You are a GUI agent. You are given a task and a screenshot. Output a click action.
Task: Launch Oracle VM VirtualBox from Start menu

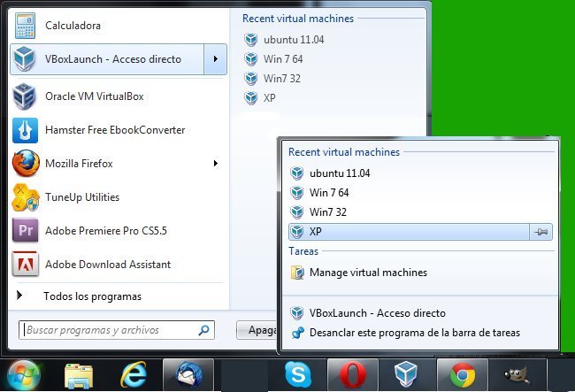click(119, 96)
